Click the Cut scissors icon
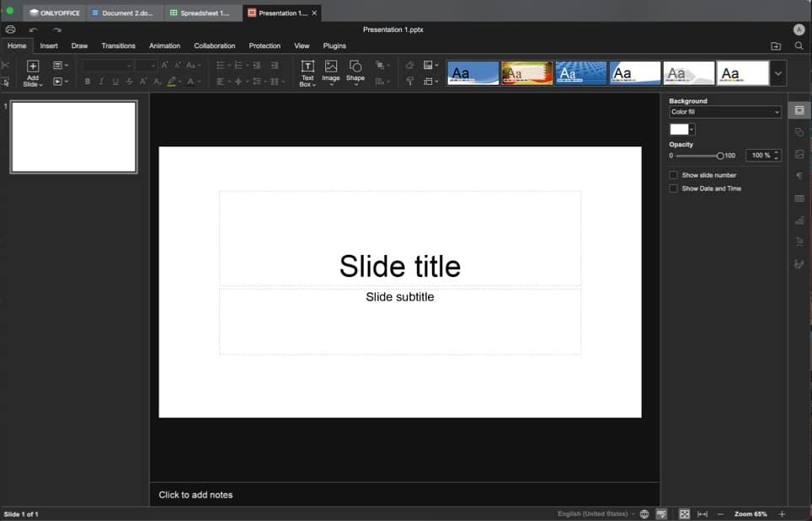This screenshot has height=521, width=812. 5,65
